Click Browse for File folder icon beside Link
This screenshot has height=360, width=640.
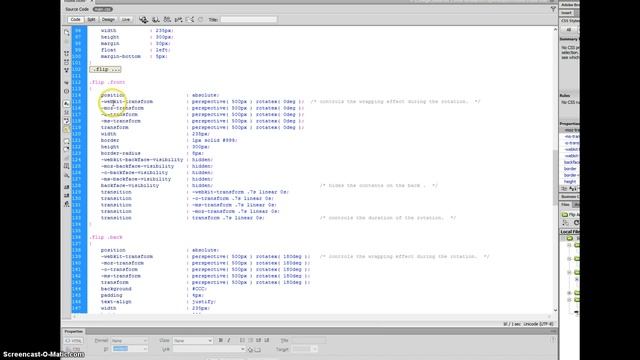258,349
